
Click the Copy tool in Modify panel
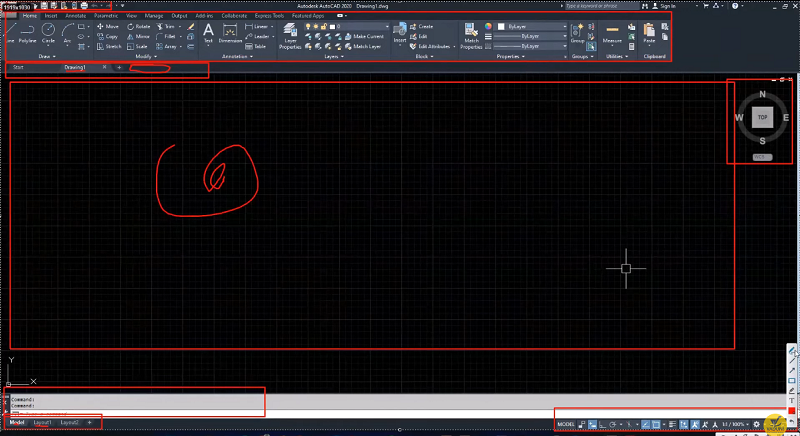pyautogui.click(x=108, y=36)
